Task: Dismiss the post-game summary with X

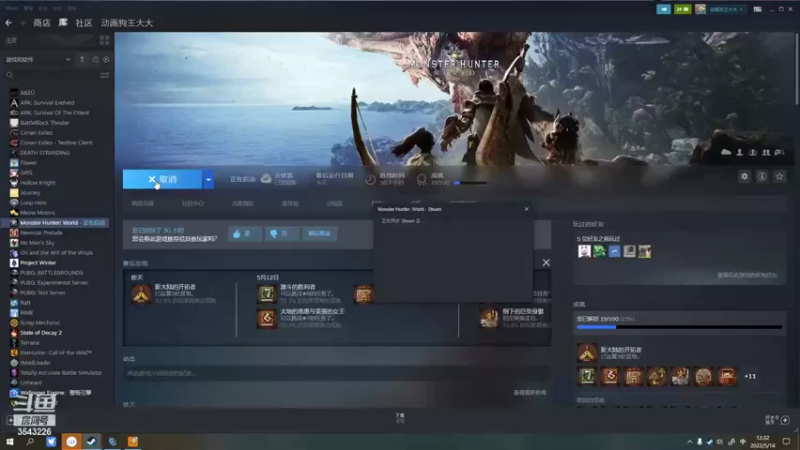Action: coord(546,263)
